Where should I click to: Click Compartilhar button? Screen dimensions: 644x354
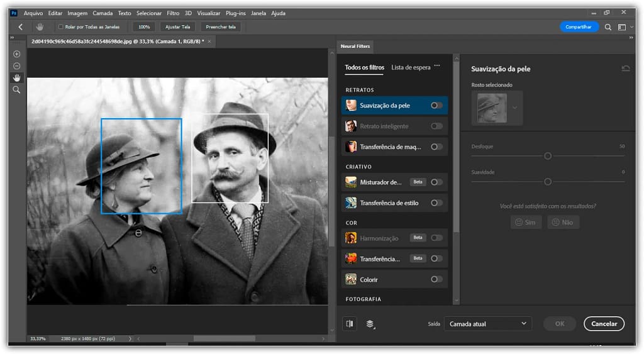[579, 27]
